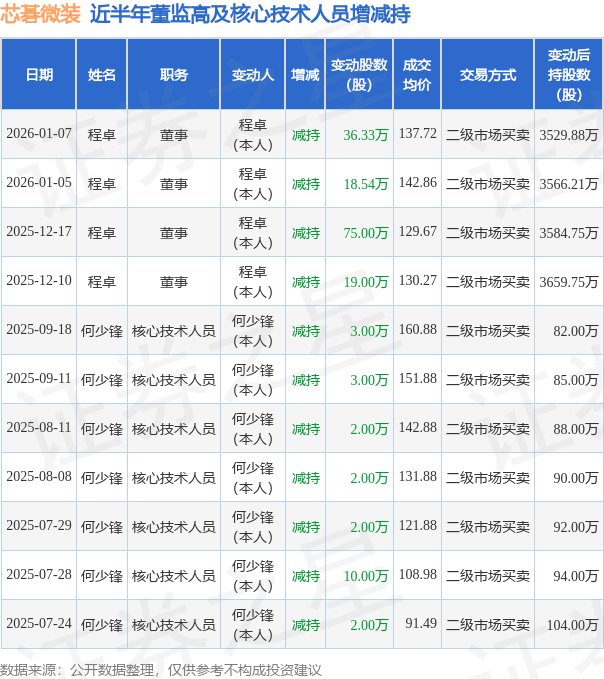Click average price 151.88
This screenshot has height=679, width=604.
click(x=417, y=378)
